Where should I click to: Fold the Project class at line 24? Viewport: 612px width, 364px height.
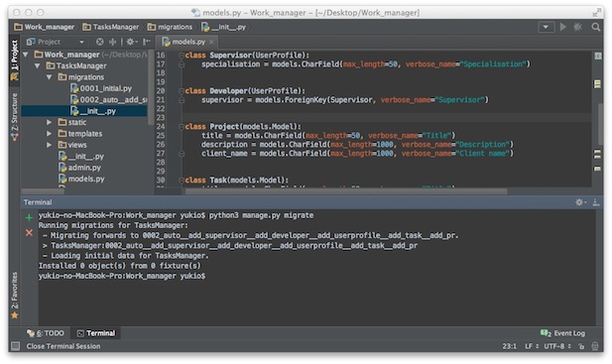click(x=182, y=127)
